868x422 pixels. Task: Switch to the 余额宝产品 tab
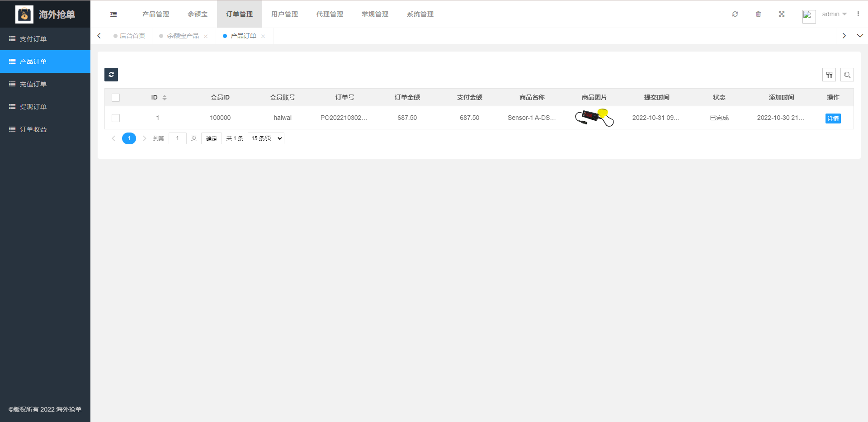point(183,35)
